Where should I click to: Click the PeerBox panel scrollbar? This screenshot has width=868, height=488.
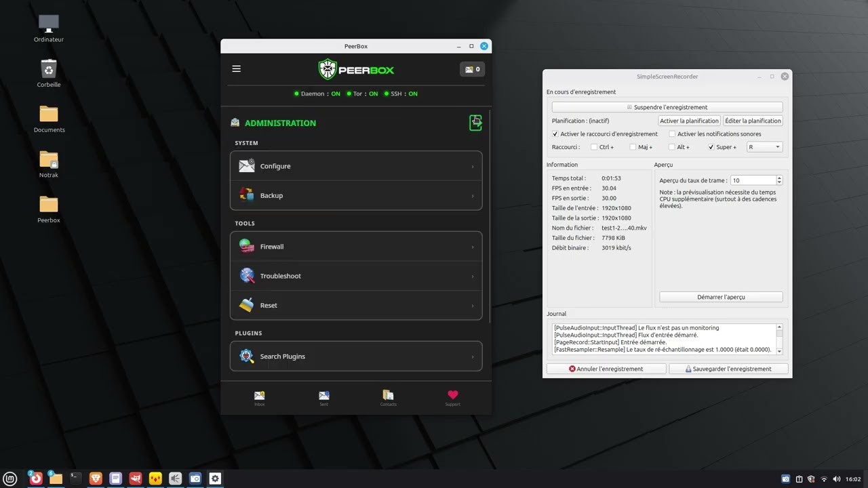[x=489, y=217]
